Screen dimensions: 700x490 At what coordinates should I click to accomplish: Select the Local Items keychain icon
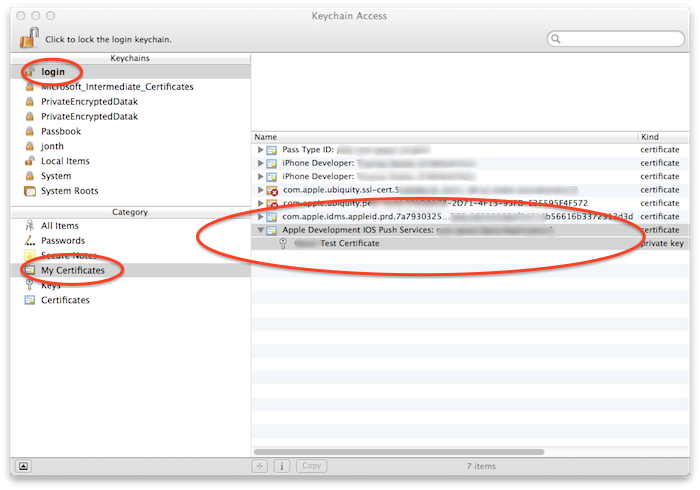coord(29,161)
